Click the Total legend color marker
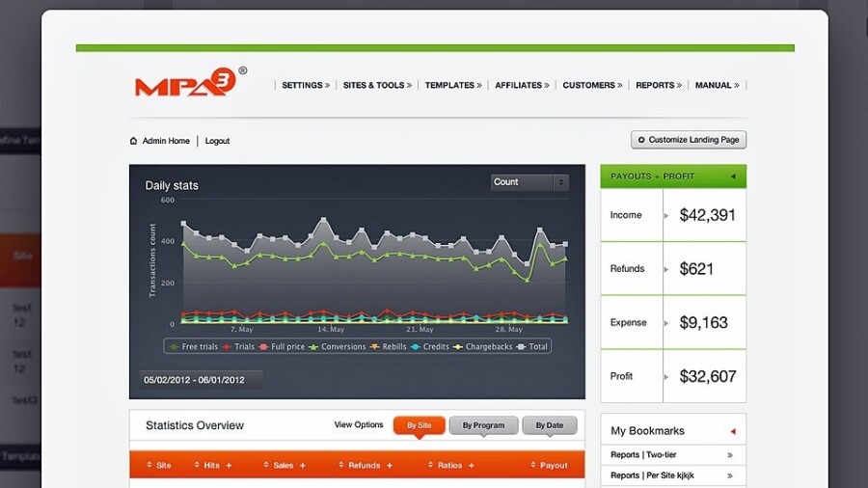868x488 pixels. point(522,346)
